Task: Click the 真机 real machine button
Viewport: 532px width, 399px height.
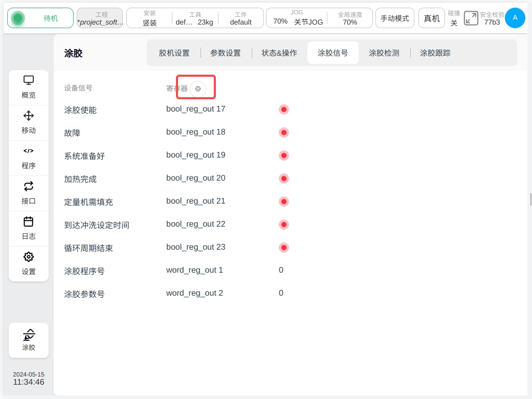Action: pyautogui.click(x=432, y=18)
